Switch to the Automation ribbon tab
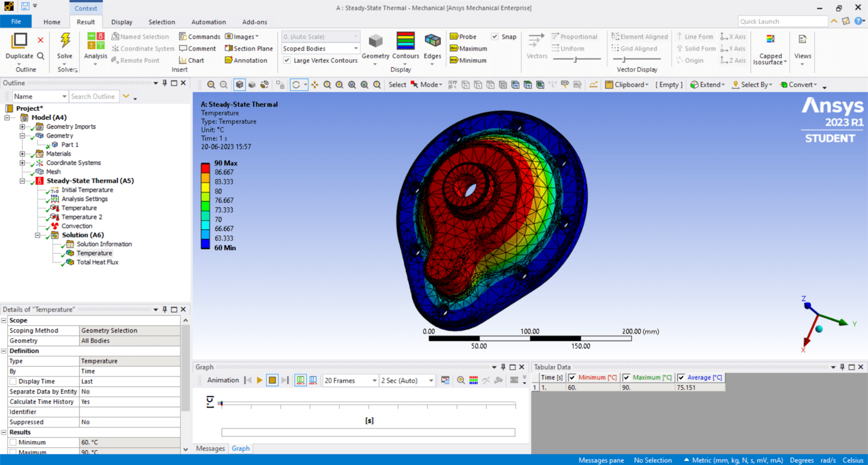The image size is (868, 465). [x=208, y=22]
